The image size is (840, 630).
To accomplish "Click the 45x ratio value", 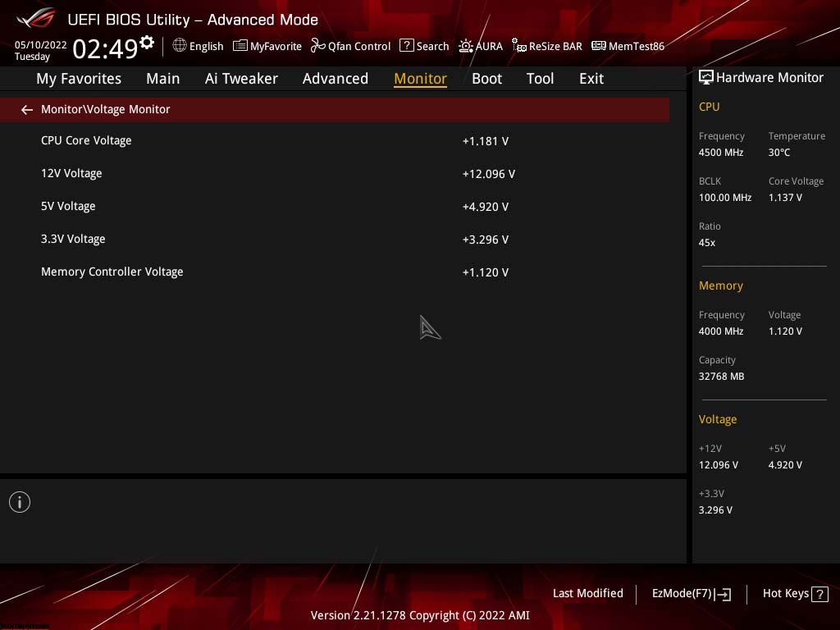I will coord(706,243).
